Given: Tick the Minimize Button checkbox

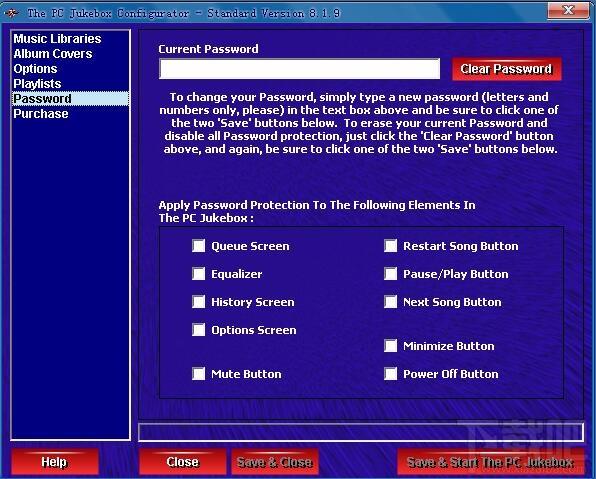Looking at the screenshot, I should click(x=390, y=346).
